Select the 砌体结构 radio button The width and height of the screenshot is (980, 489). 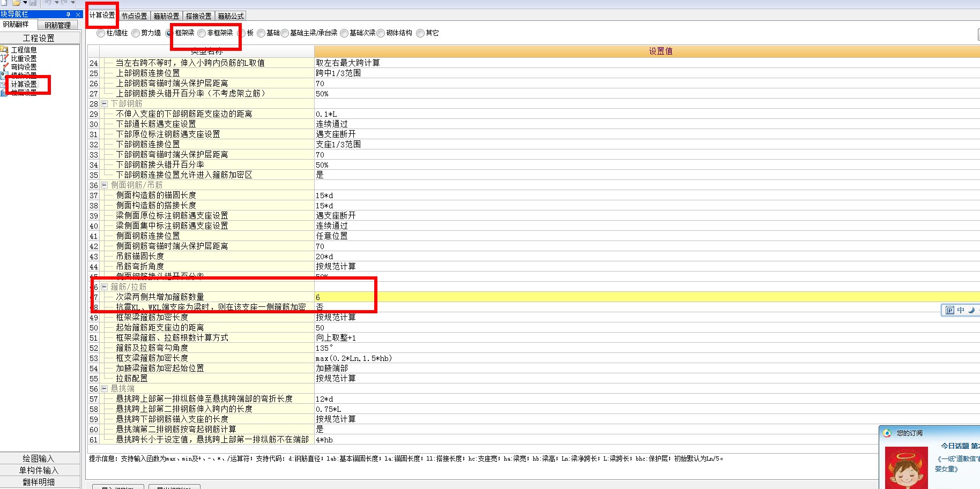coord(381,33)
